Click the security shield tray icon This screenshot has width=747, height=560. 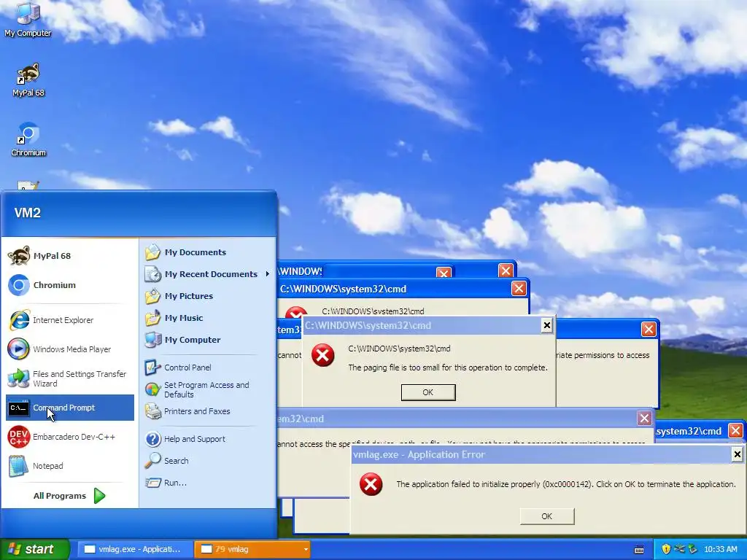666,549
